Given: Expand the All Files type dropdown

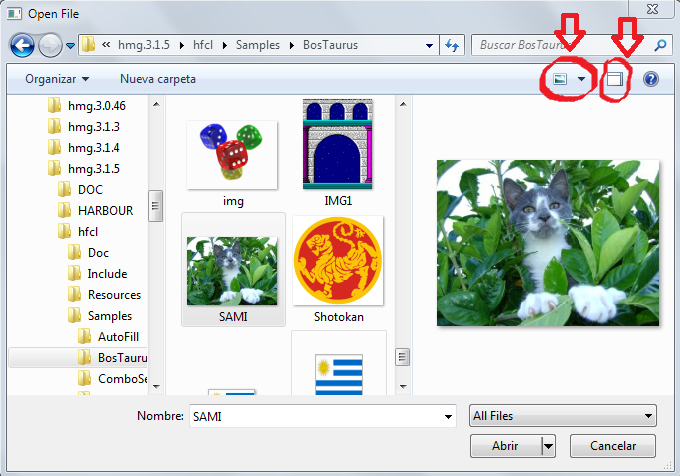Looking at the screenshot, I should (x=649, y=416).
